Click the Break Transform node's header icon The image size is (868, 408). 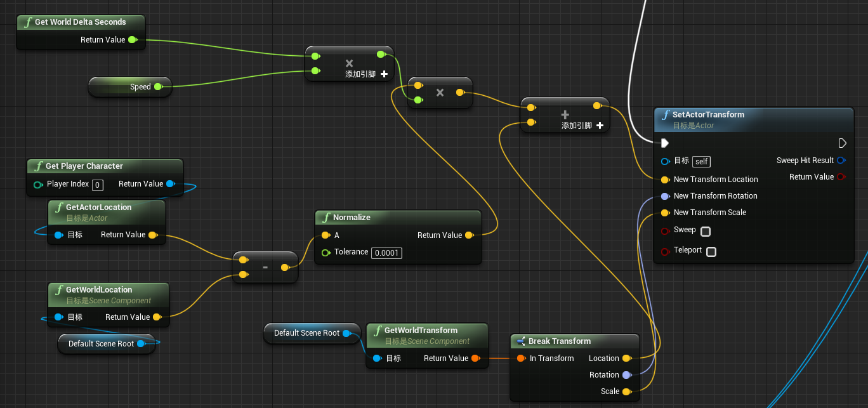pos(520,341)
